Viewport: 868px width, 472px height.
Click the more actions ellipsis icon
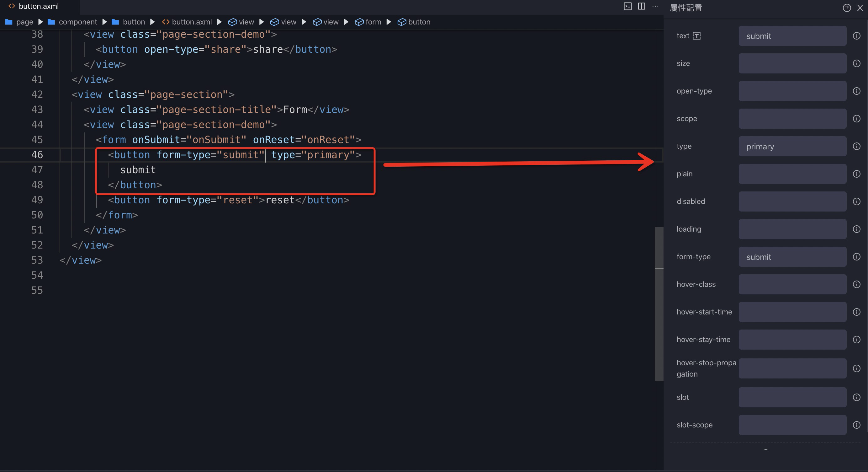point(655,6)
